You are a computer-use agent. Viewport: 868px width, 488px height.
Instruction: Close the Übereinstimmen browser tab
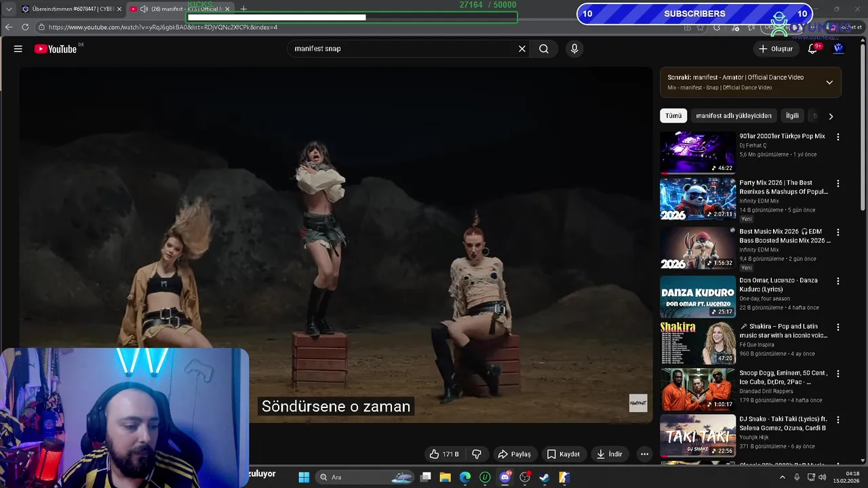point(119,9)
